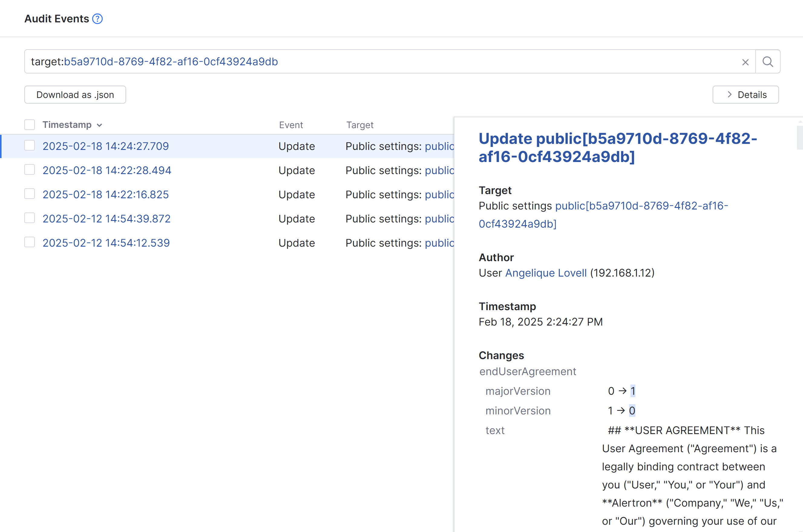Check the 14:24:27.709 event row checkbox

coord(30,146)
